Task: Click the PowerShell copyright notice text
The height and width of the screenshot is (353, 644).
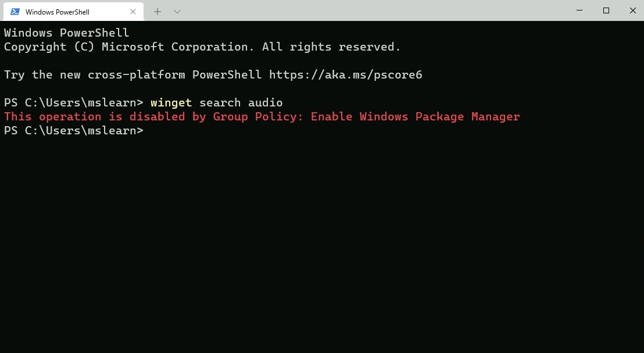Action: [x=202, y=47]
